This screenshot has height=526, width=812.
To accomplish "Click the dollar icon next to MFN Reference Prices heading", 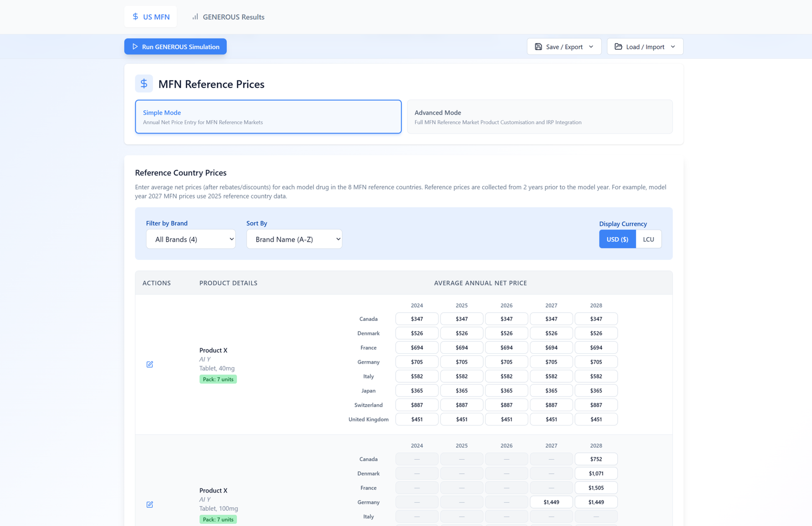I will [x=144, y=83].
